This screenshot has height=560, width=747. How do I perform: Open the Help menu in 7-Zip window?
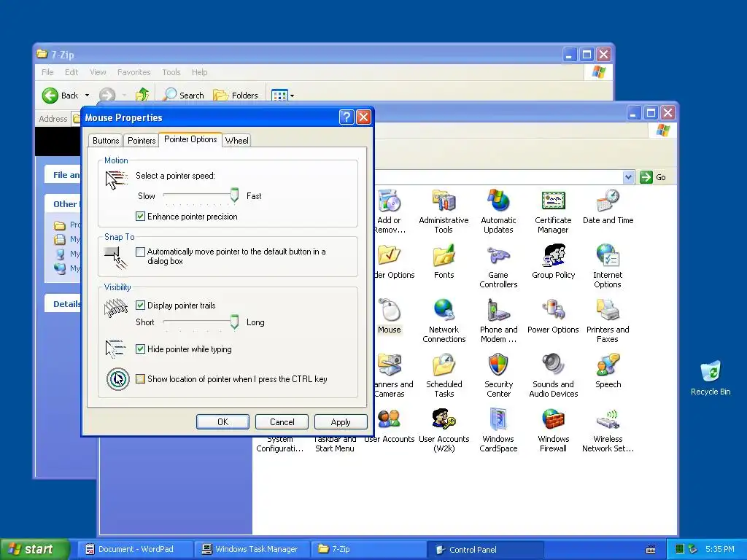tap(200, 72)
